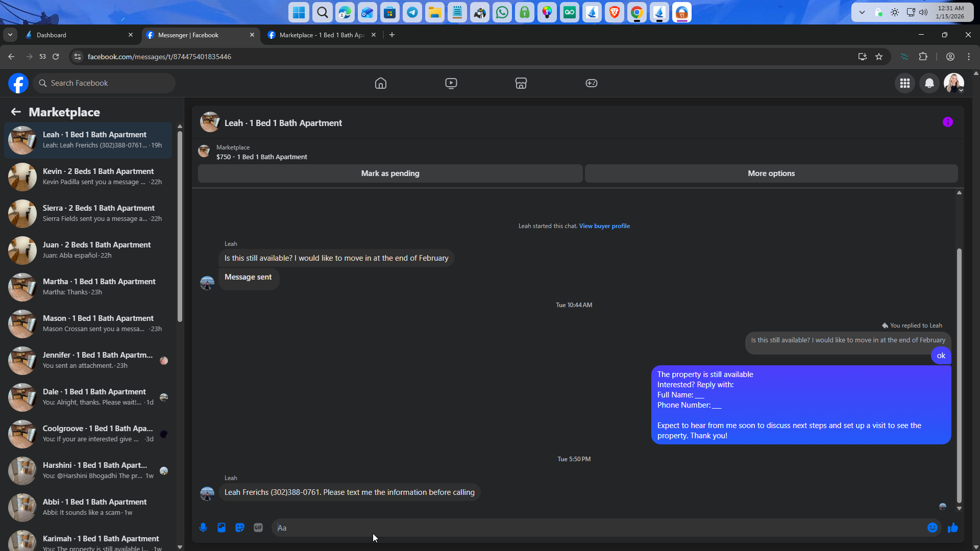Open the View buyer profile link
Image resolution: width=980 pixels, height=551 pixels.
604,226
